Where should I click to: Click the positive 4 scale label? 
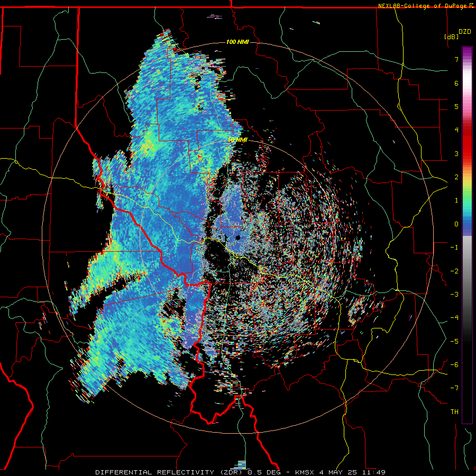coord(456,130)
